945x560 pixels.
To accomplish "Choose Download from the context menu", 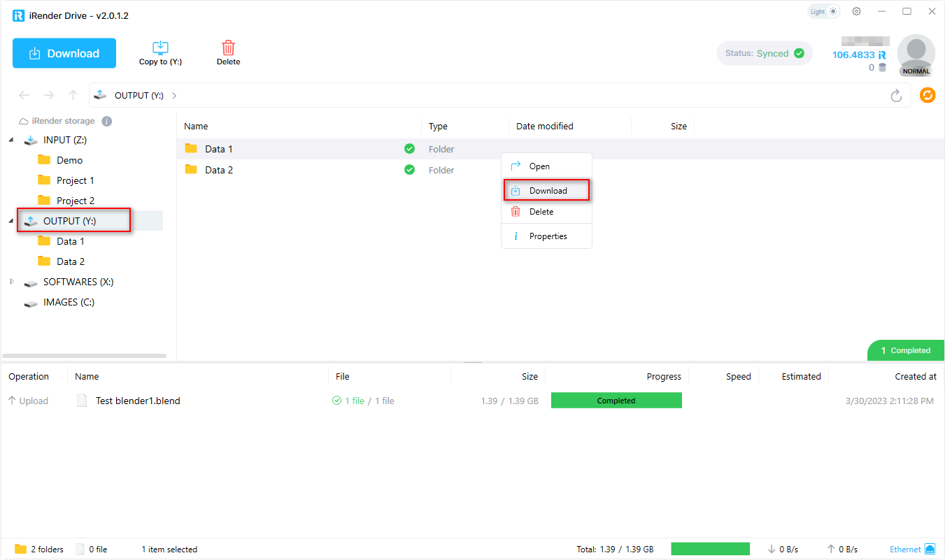I will click(x=547, y=190).
